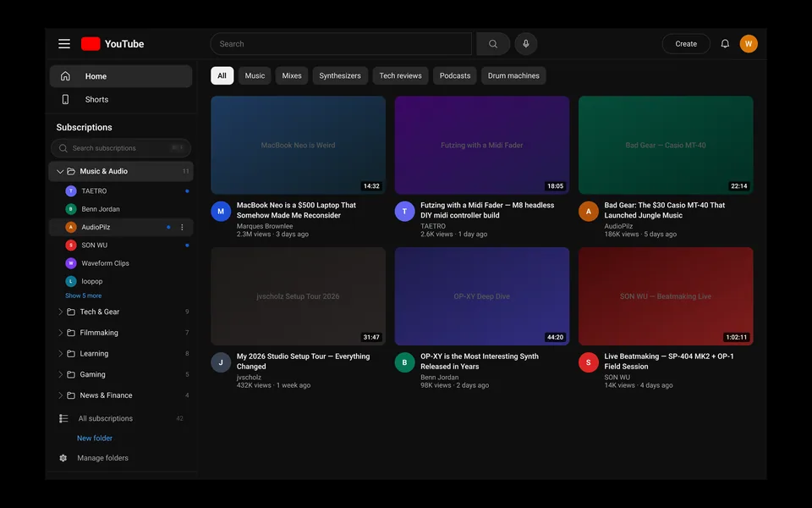Viewport: 812px width, 508px height.
Task: Click the Music & Audio folder icon
Action: pos(71,172)
